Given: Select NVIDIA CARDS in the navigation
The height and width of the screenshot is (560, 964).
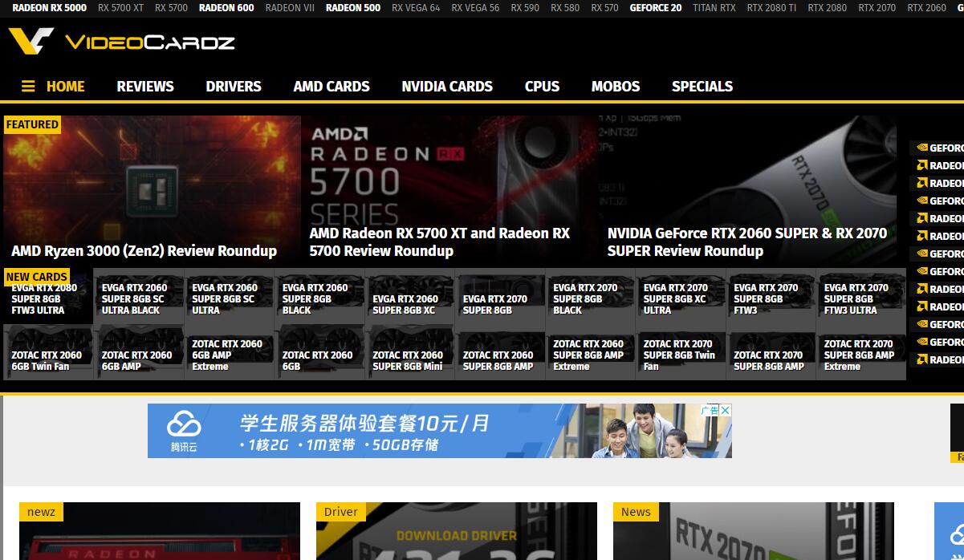Looking at the screenshot, I should pos(447,87).
